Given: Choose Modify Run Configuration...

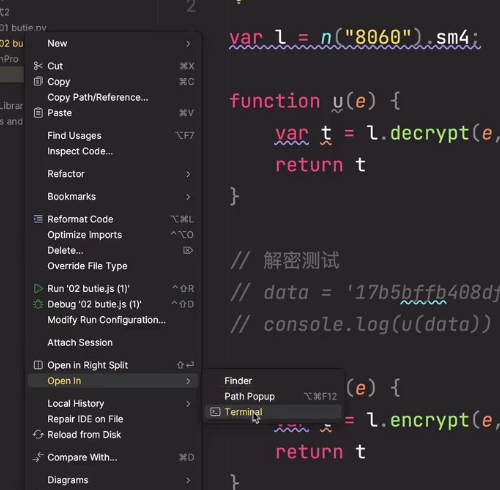Looking at the screenshot, I should 113,320.
